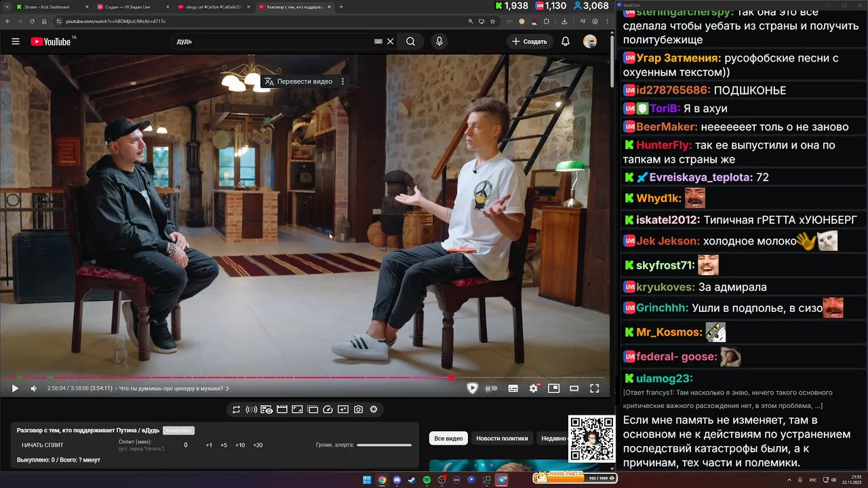Add +1 minute to the split
Viewport: 868px width, 488px height.
pyautogui.click(x=209, y=445)
